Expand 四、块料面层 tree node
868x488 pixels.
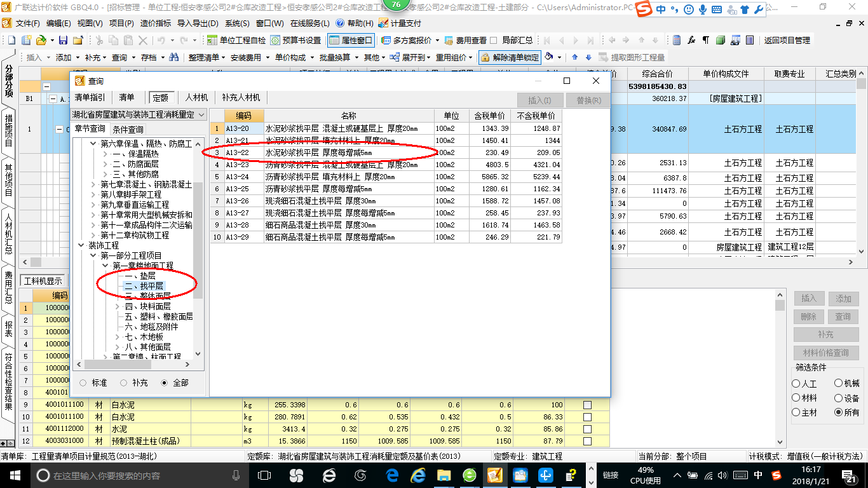point(118,306)
